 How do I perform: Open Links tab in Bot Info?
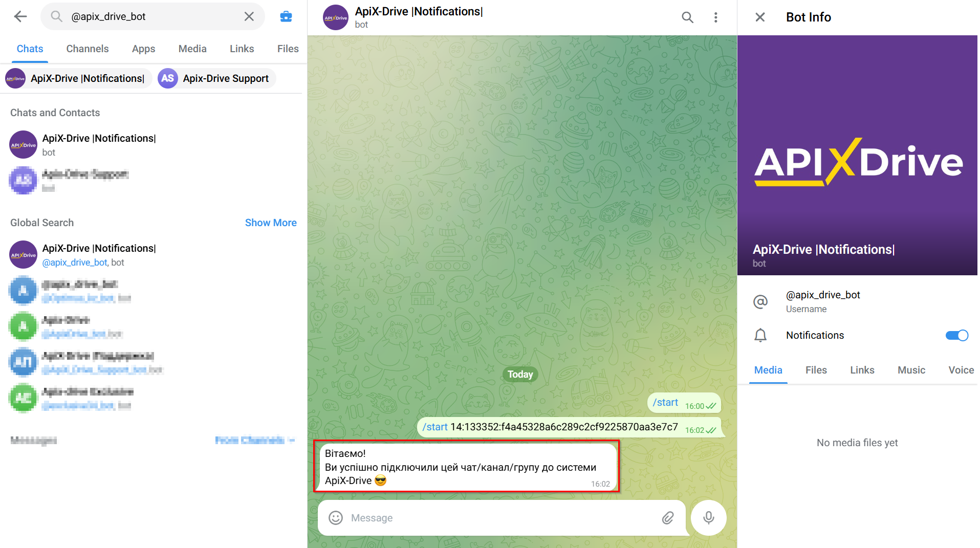click(862, 370)
